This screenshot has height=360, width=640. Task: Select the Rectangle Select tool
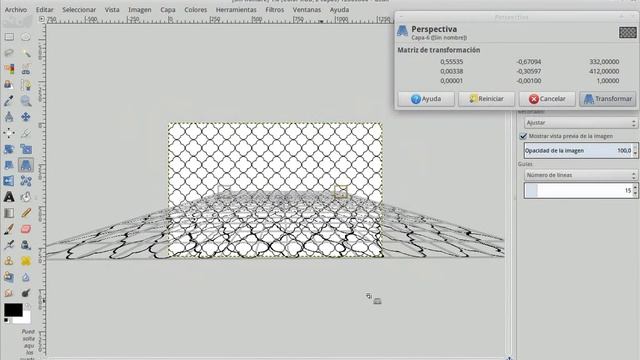(x=9, y=37)
